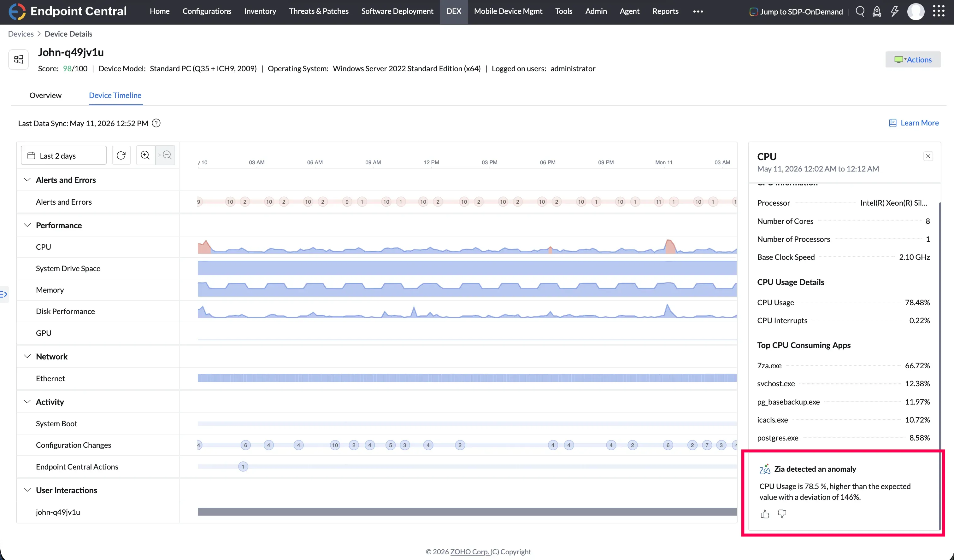Open Software Deployment menu

[x=397, y=11]
